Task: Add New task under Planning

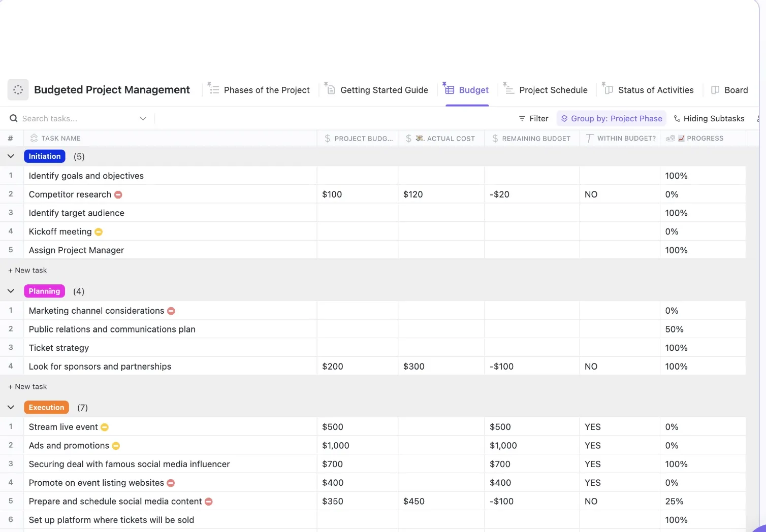Action: coord(27,386)
